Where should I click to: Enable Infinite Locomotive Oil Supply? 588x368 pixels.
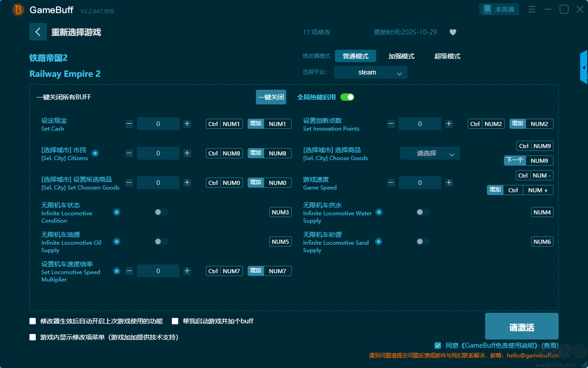click(x=161, y=241)
